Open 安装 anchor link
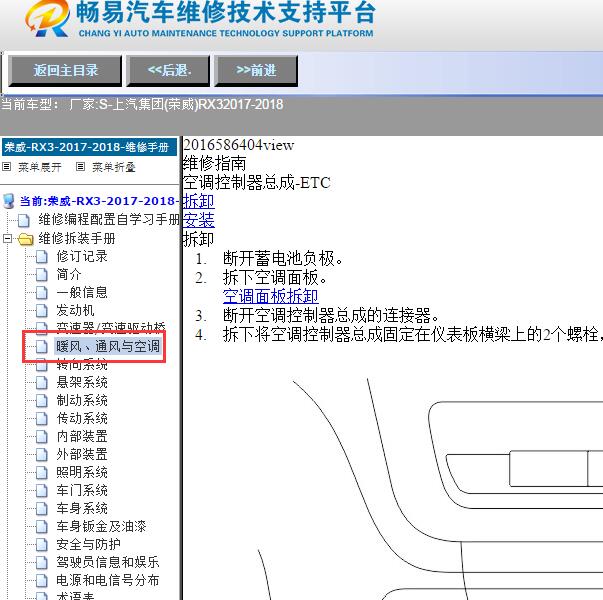 pos(198,220)
